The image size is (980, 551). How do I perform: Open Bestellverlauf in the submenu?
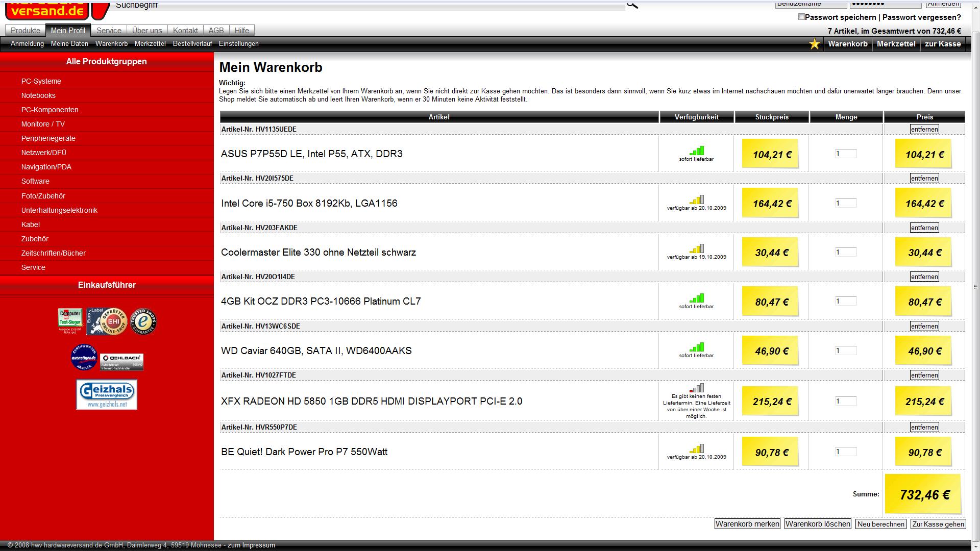[192, 44]
